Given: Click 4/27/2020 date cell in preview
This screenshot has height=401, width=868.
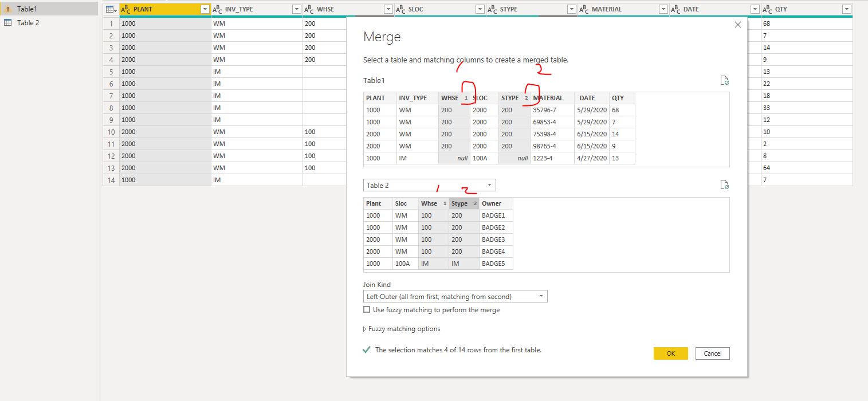Looking at the screenshot, I should (x=592, y=158).
